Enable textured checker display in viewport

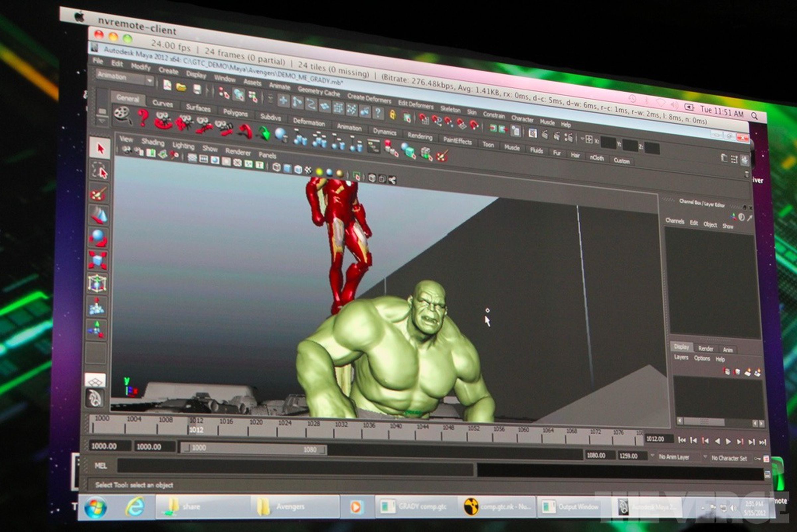[308, 171]
